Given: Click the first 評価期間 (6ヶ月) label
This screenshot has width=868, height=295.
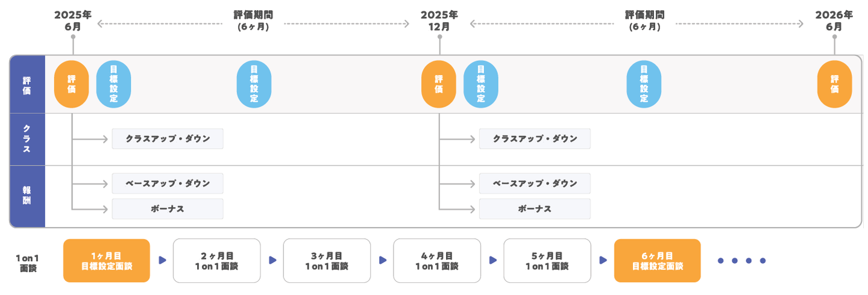Looking at the screenshot, I should click(x=253, y=20).
